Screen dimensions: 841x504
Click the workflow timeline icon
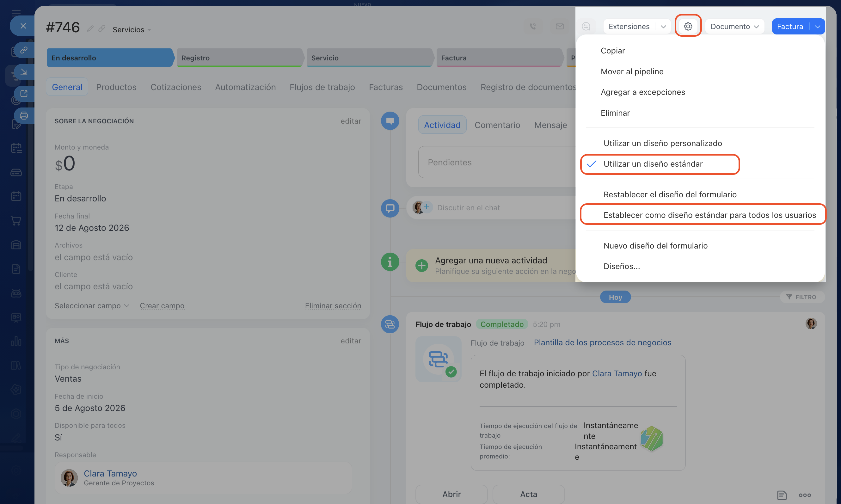(390, 324)
